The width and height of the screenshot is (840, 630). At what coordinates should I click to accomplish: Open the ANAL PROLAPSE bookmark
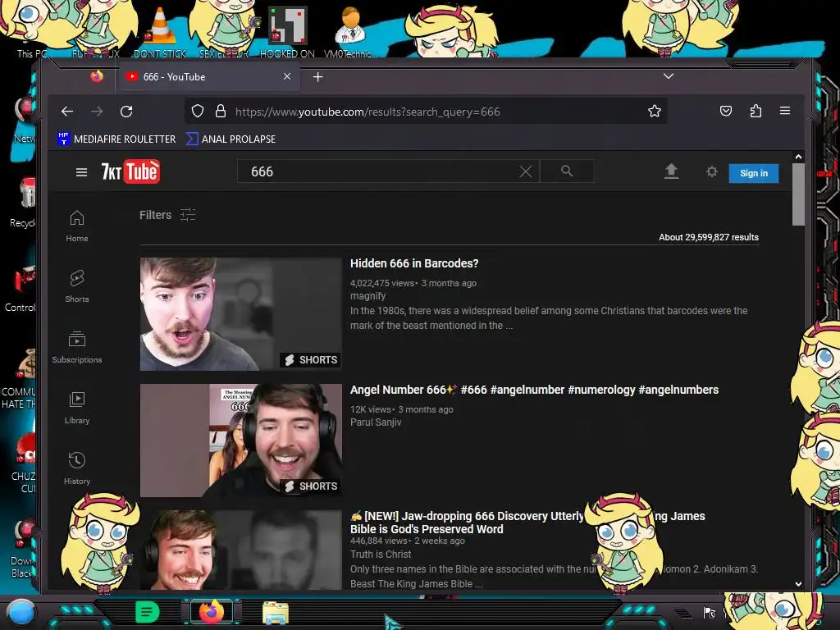231,139
